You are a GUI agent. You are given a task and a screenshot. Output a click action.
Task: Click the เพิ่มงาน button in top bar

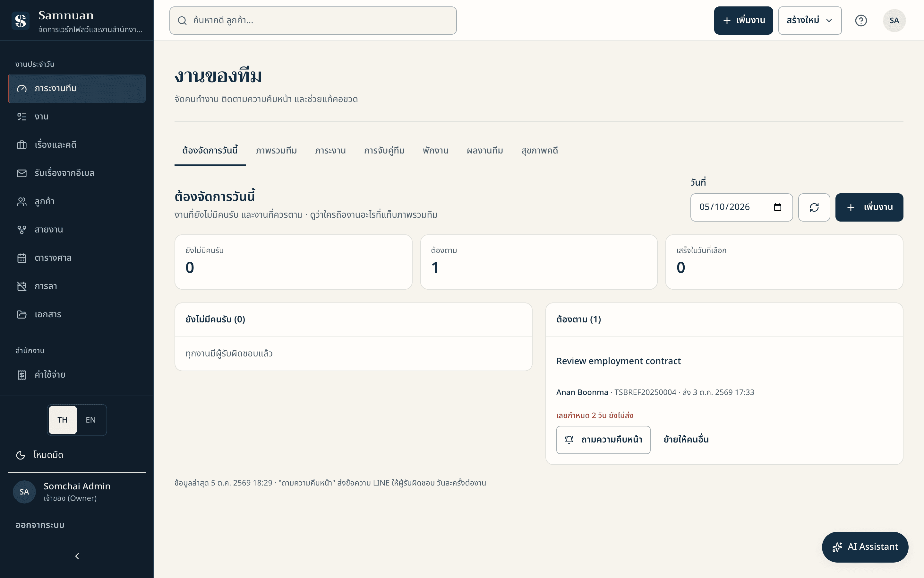tap(743, 21)
